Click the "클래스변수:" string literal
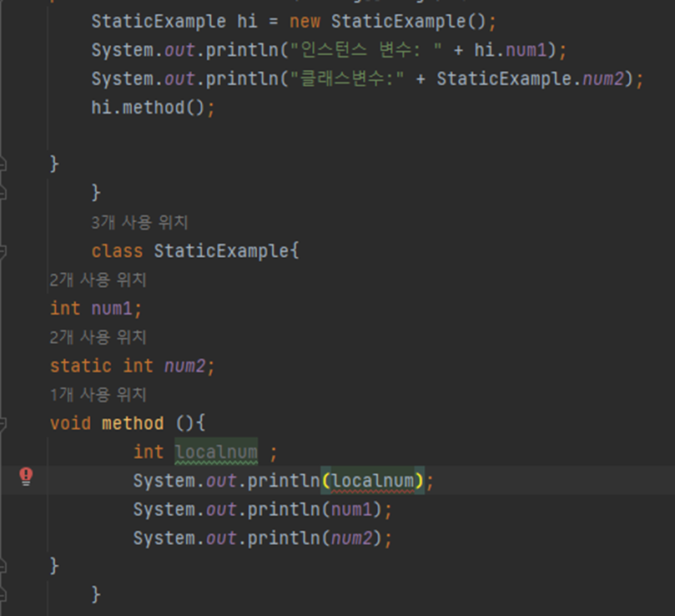 pyautogui.click(x=347, y=78)
